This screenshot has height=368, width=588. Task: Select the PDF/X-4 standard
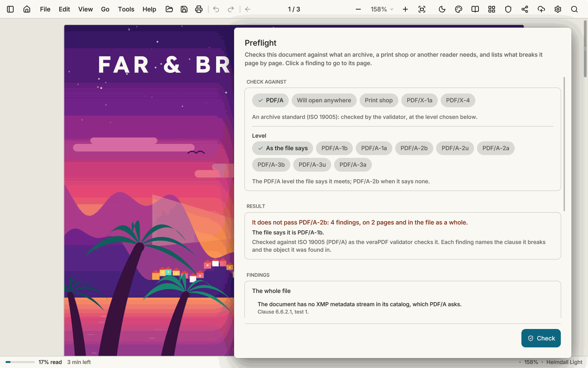click(458, 100)
